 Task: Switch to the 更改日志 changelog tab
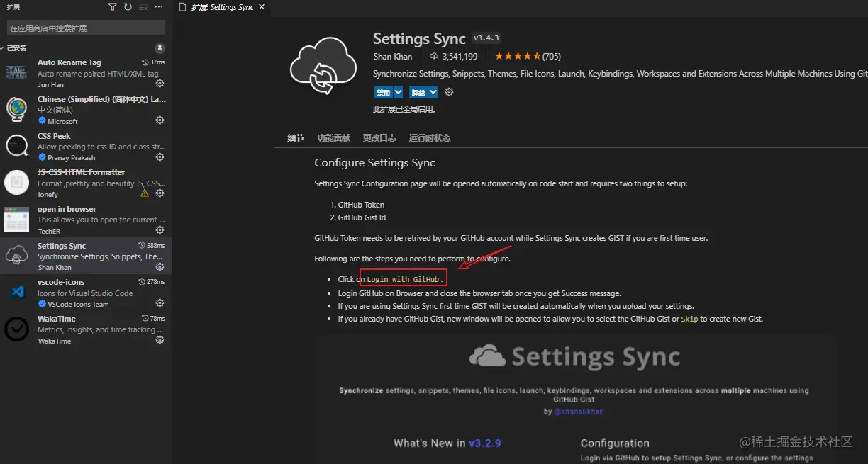click(379, 138)
